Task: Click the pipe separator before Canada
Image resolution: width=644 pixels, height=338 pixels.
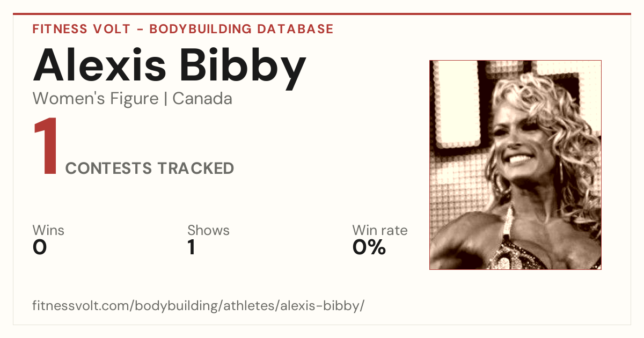Action: click(x=166, y=99)
